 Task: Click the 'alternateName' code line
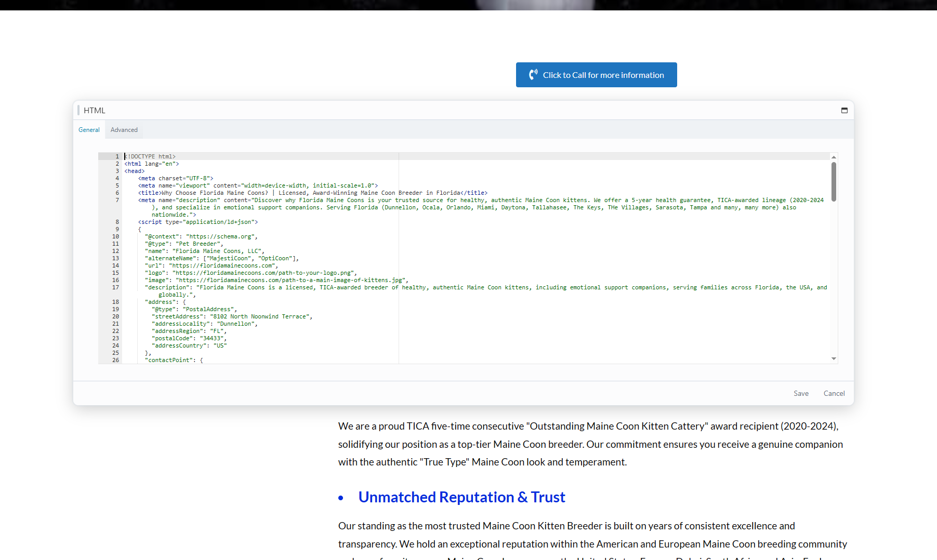[x=222, y=258]
